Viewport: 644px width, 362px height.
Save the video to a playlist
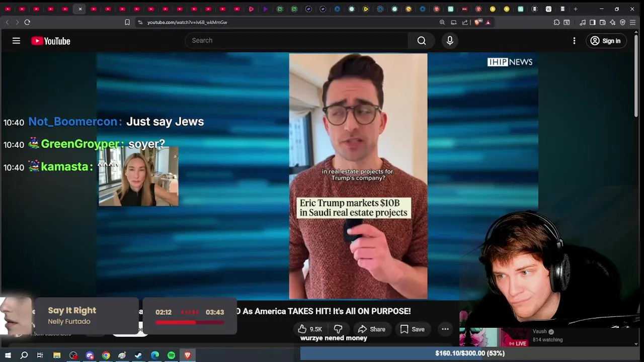pyautogui.click(x=412, y=329)
